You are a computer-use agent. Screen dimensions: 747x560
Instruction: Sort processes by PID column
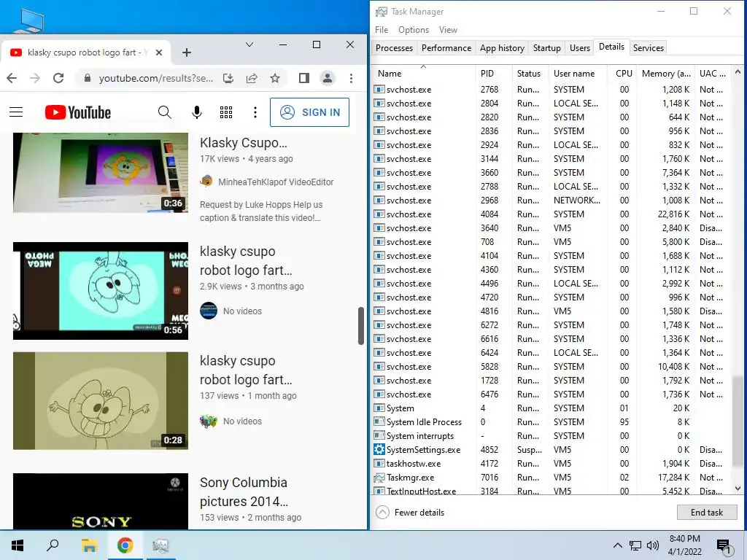pos(494,74)
